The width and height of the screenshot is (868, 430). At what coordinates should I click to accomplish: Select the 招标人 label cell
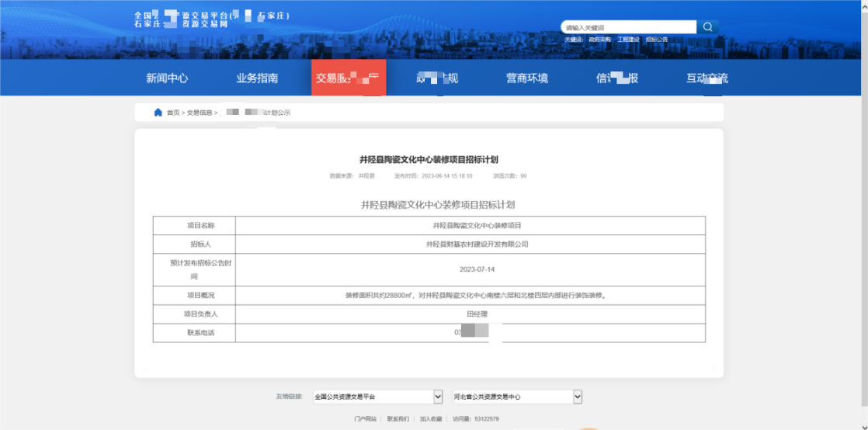click(x=194, y=244)
